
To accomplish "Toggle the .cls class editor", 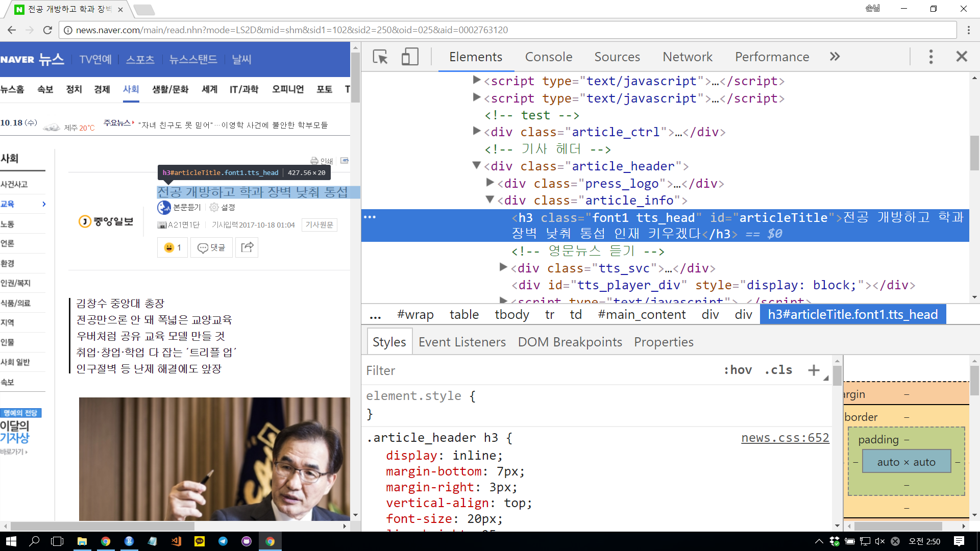I will coord(778,370).
